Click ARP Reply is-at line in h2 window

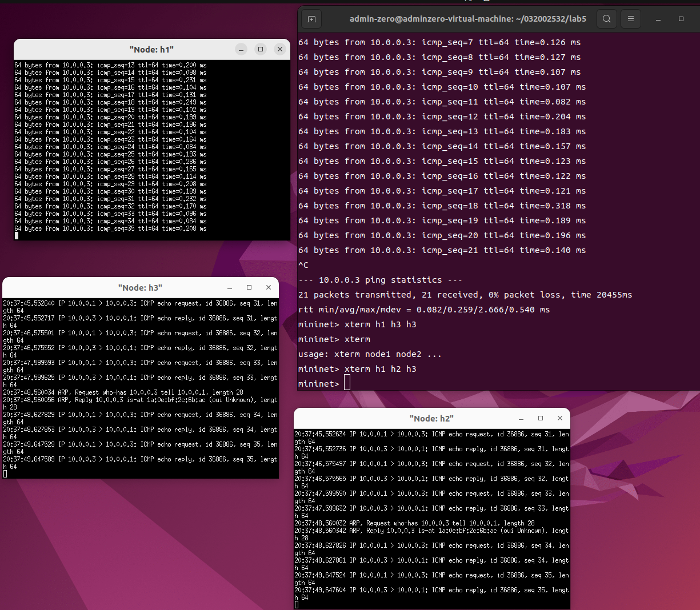tap(432, 534)
